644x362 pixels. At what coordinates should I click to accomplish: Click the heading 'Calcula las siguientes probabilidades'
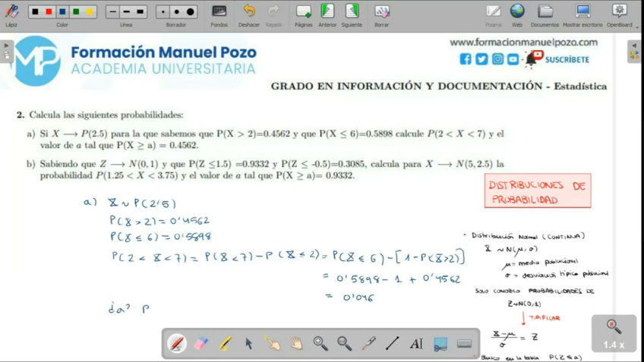click(106, 115)
